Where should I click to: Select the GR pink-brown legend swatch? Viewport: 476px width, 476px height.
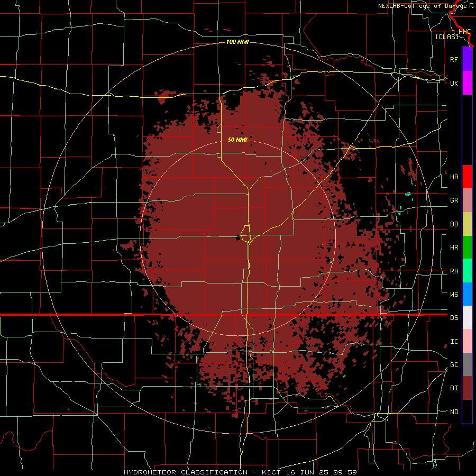point(467,200)
